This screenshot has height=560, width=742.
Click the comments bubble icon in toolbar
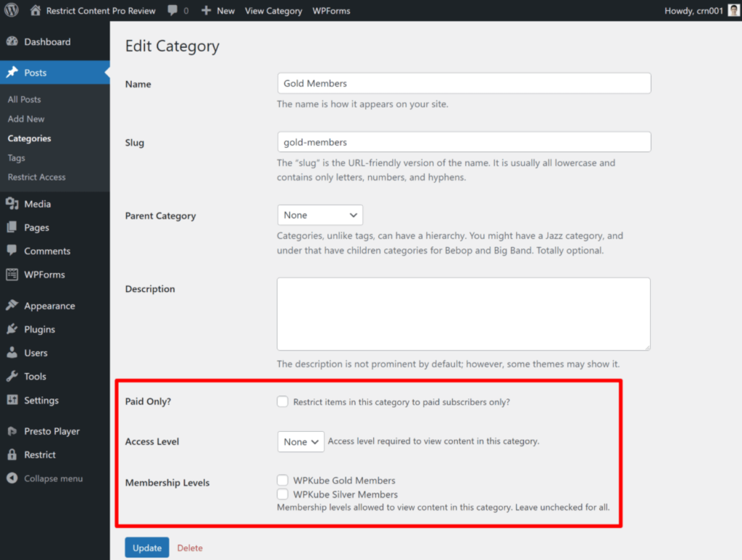coord(172,11)
